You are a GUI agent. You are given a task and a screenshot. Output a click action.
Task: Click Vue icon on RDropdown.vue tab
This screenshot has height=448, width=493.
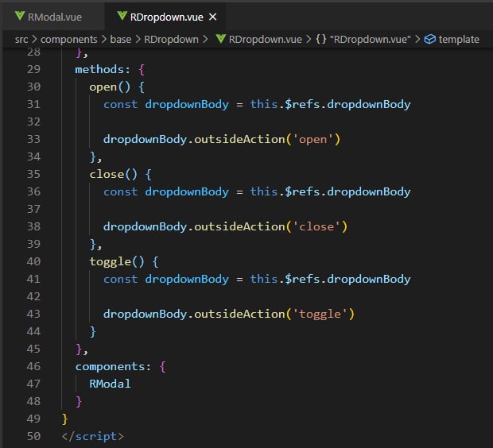click(x=122, y=16)
